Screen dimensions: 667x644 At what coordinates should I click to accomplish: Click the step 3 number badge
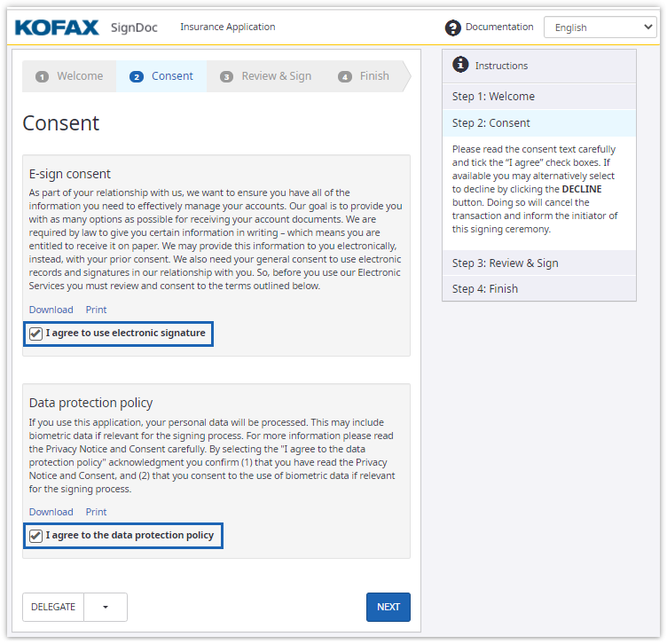click(226, 76)
